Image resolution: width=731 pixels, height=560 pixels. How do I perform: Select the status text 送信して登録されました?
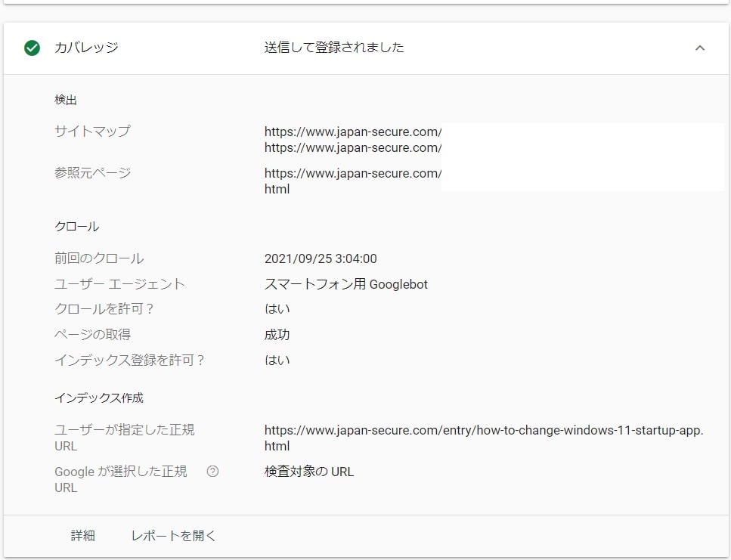(x=334, y=48)
